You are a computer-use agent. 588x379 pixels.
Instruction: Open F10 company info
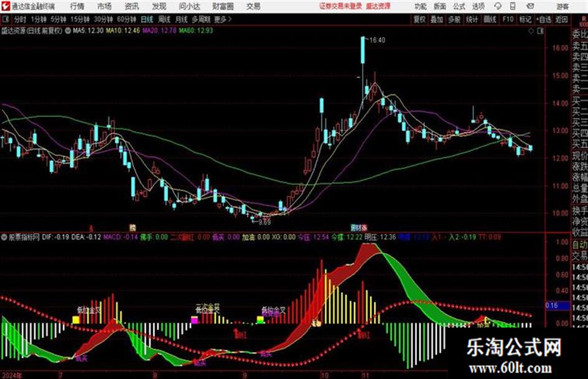[x=508, y=19]
